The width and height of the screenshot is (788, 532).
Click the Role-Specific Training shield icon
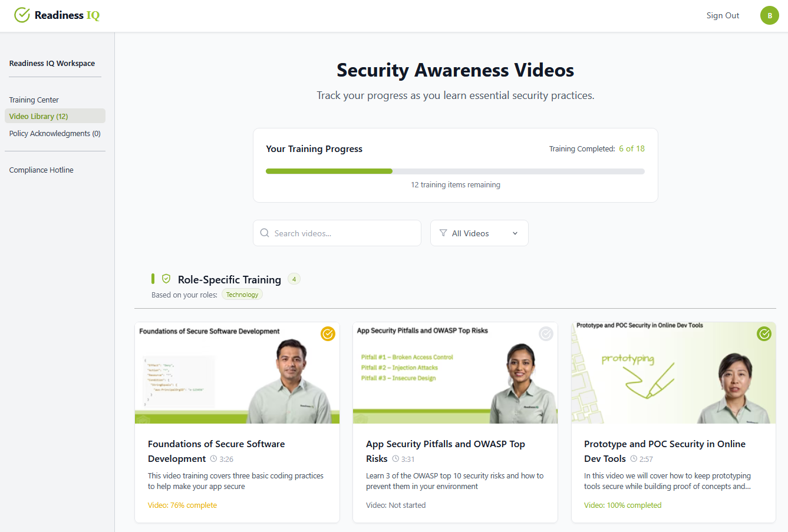pyautogui.click(x=166, y=279)
